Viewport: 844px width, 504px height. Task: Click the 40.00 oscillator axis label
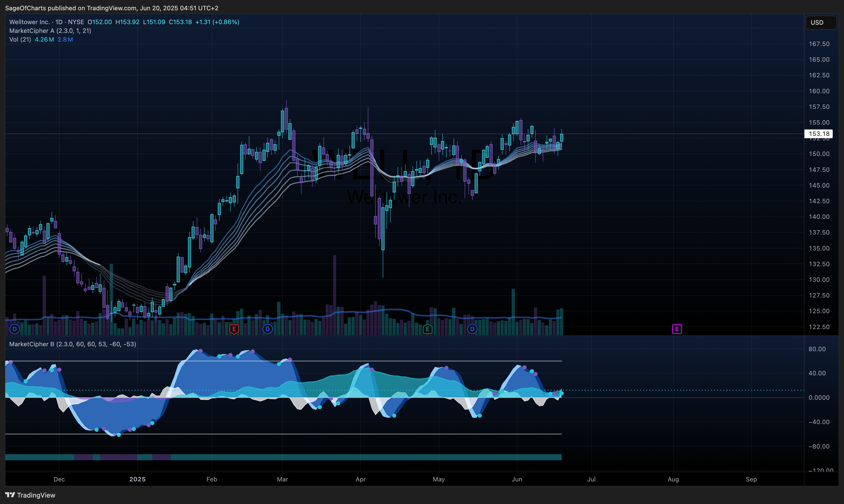817,373
